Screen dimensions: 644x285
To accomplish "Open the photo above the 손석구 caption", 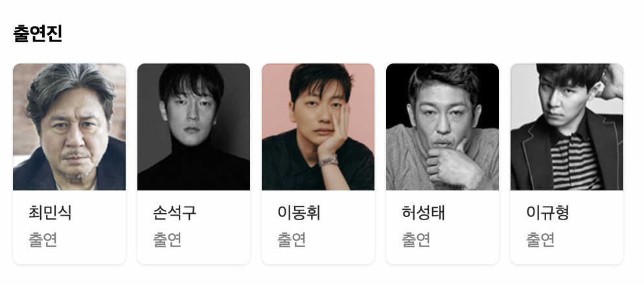I will click(x=194, y=127).
